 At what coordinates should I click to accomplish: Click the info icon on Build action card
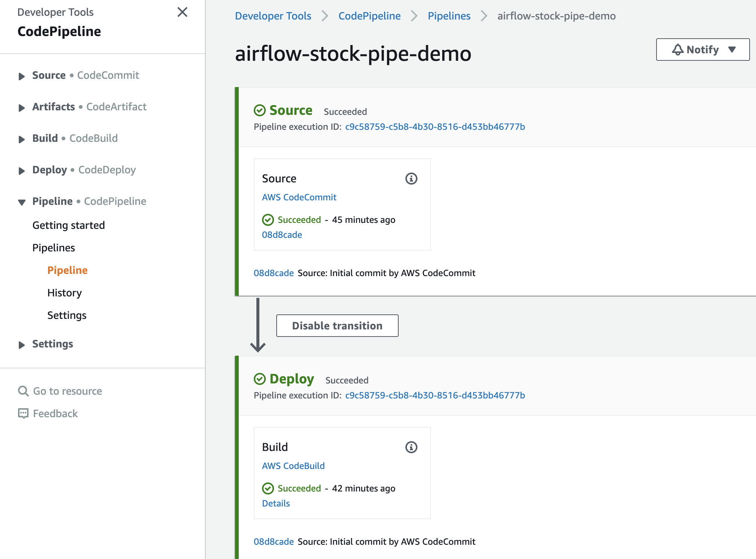(411, 447)
